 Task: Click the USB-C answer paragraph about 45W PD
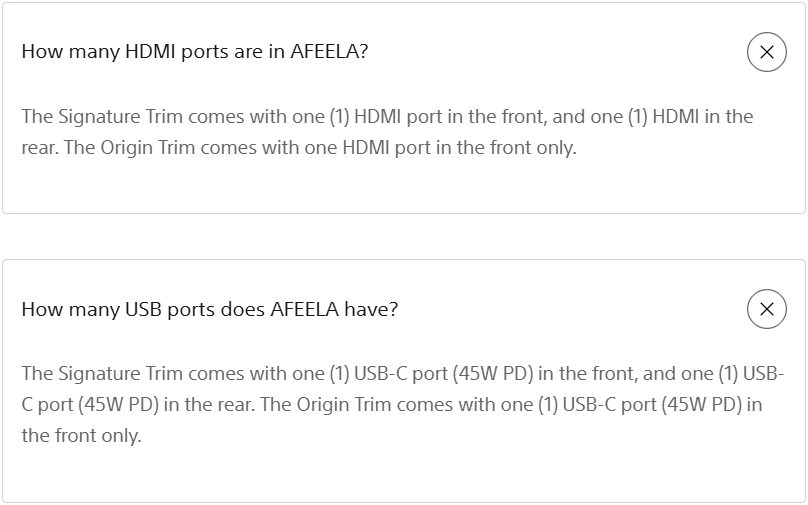click(x=400, y=405)
